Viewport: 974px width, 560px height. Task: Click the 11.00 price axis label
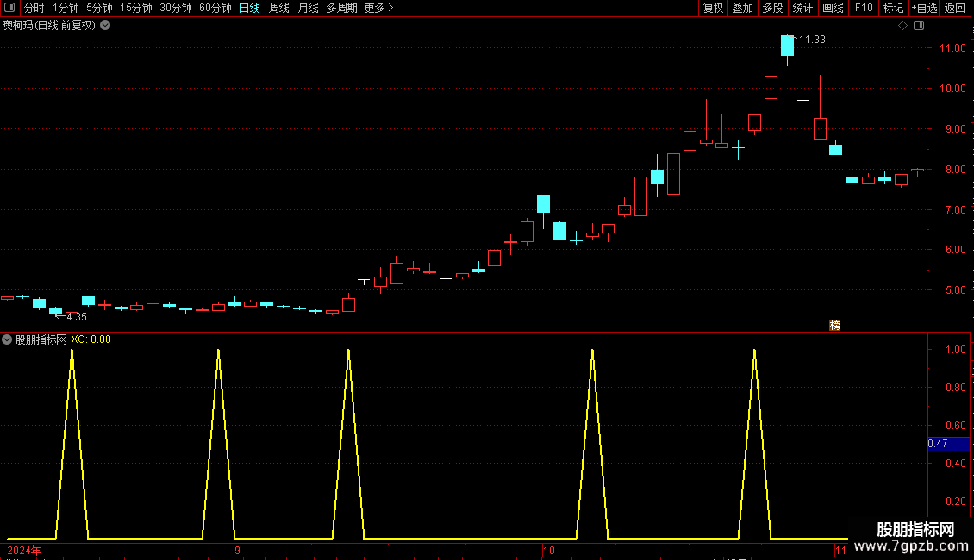pyautogui.click(x=952, y=48)
